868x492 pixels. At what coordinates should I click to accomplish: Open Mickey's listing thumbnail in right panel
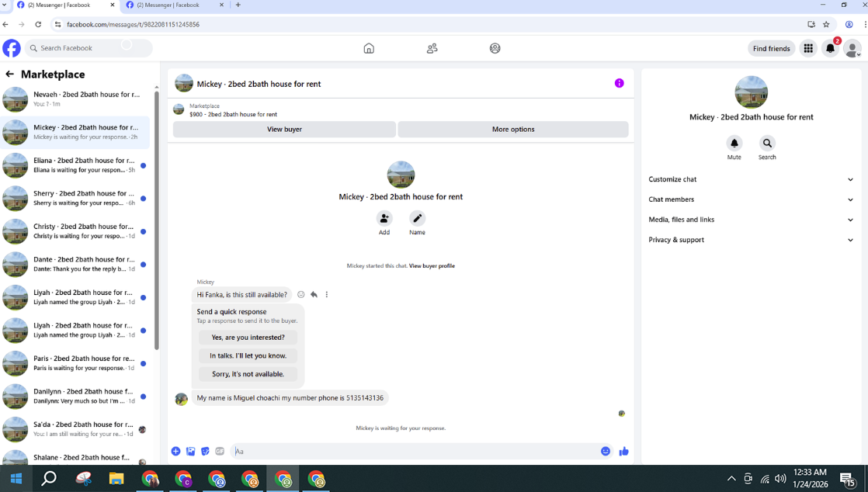click(752, 92)
